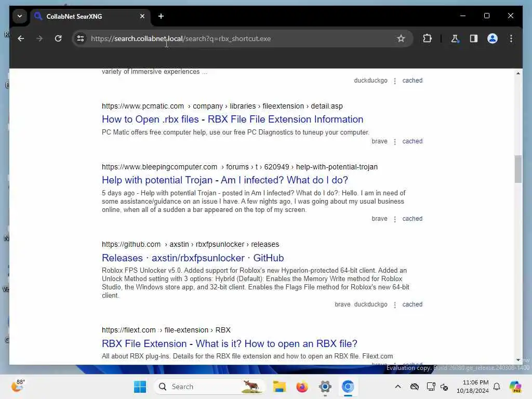The image size is (532, 399).
Task: Go back using the browser back arrow
Action: click(21, 38)
